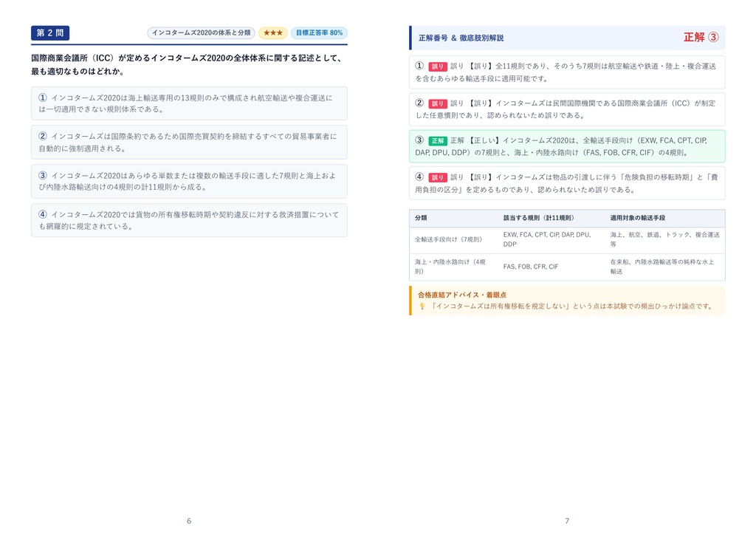
Task: Click the light bulb advice icon
Action: [x=422, y=307]
